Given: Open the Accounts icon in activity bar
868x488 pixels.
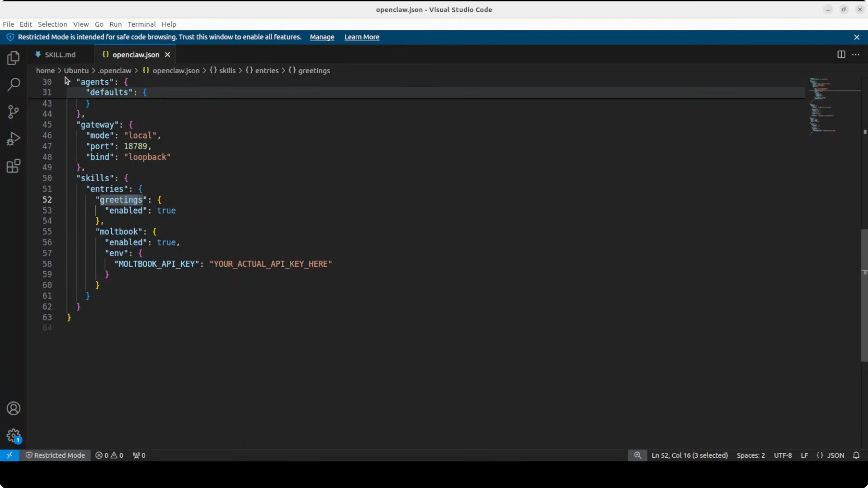Looking at the screenshot, I should (13, 408).
